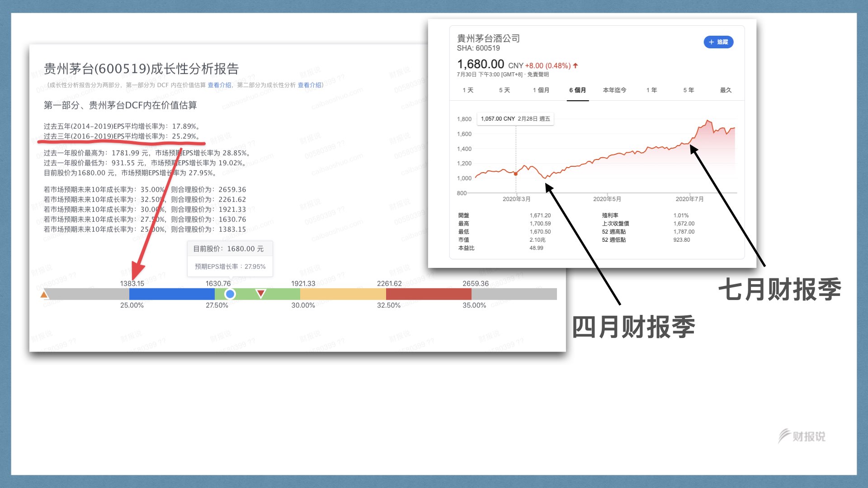Click the 市值 value 2.10兆
The image size is (868, 488).
[x=538, y=240]
